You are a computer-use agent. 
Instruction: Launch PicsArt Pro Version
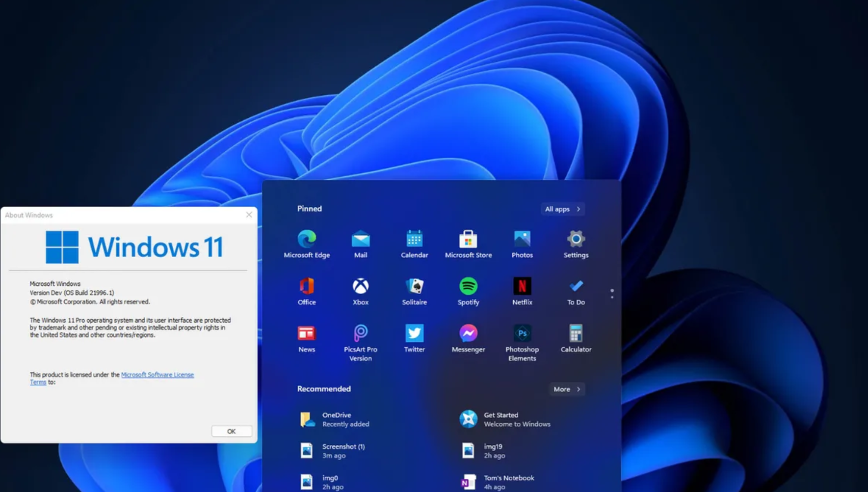361,343
